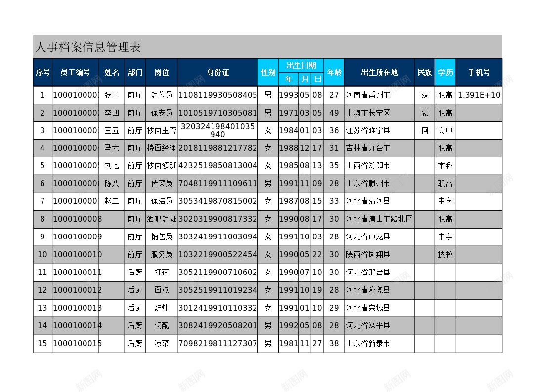Select the name cell 张三
The height and width of the screenshot is (392, 555).
point(112,95)
